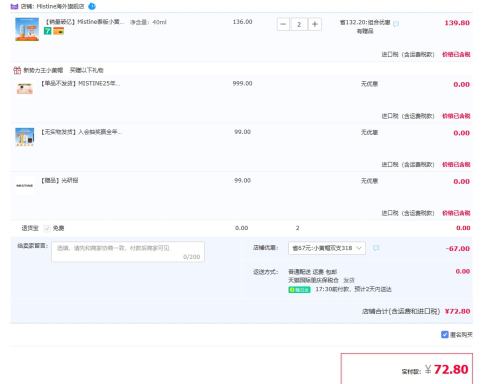This screenshot has width=500, height=384.
Task: Click the green next-day delivery badge
Action: click(x=299, y=290)
